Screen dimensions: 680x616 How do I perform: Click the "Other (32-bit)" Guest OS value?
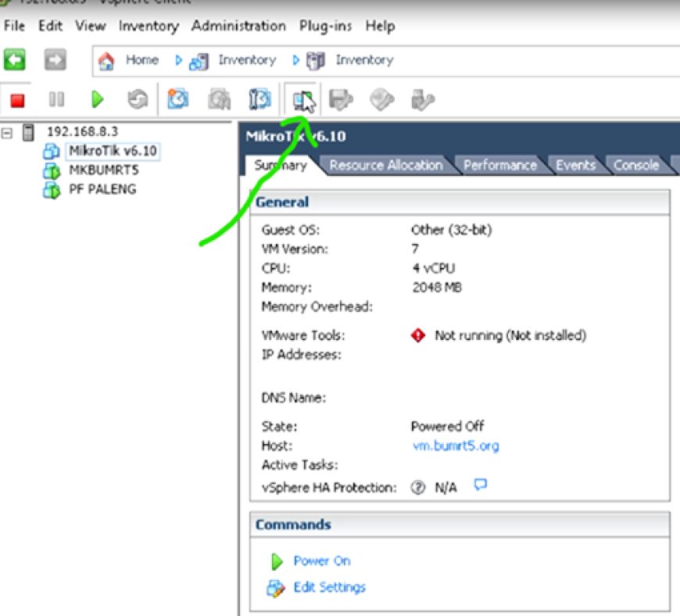[x=452, y=230]
